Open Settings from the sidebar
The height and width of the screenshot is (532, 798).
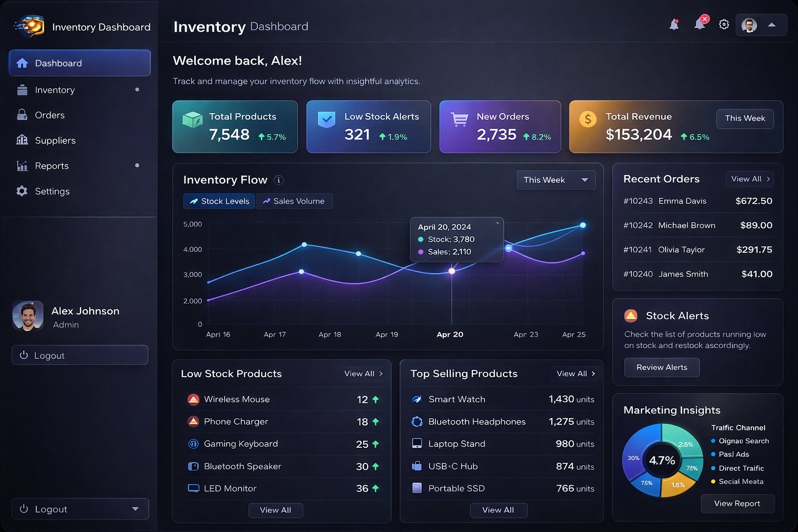(51, 191)
